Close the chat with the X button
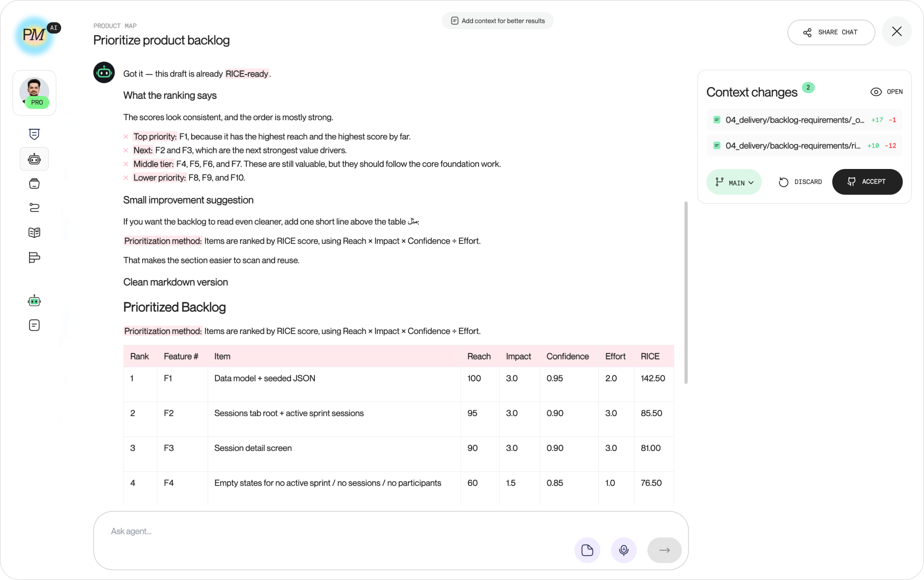Screen dimensions: 924x580 896,32
